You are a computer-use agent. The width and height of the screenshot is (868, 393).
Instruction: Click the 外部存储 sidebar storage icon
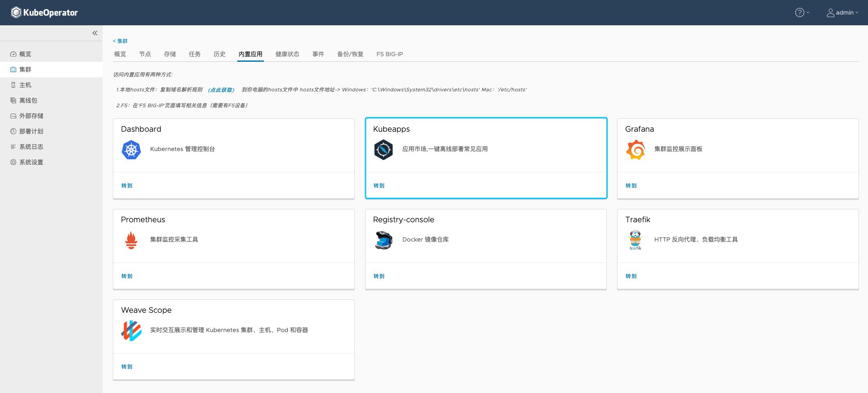(13, 116)
